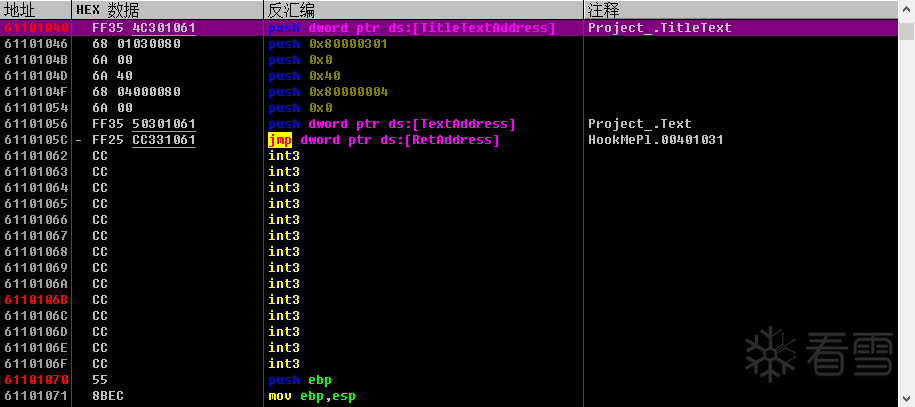Select int3 at address 61101066
Image resolution: width=915 pixels, height=407 pixels.
click(x=284, y=220)
